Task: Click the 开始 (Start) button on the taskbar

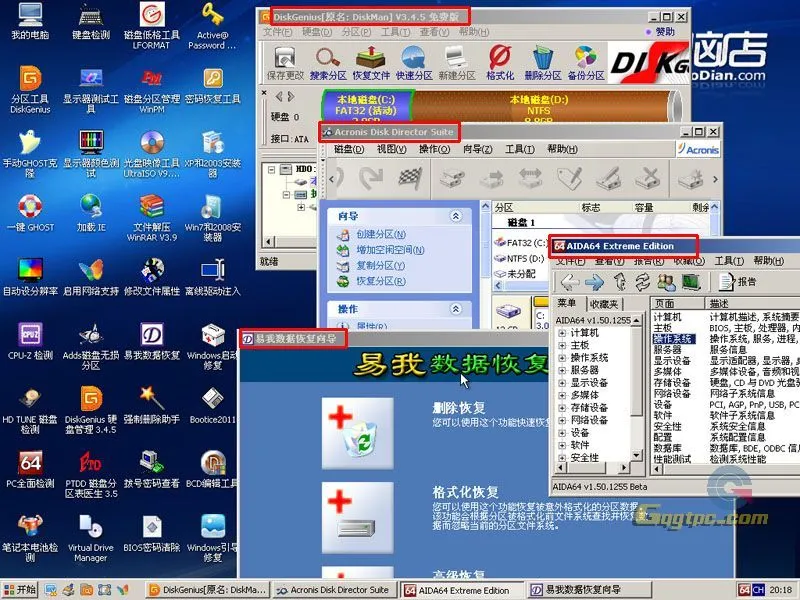Action: tap(17, 589)
